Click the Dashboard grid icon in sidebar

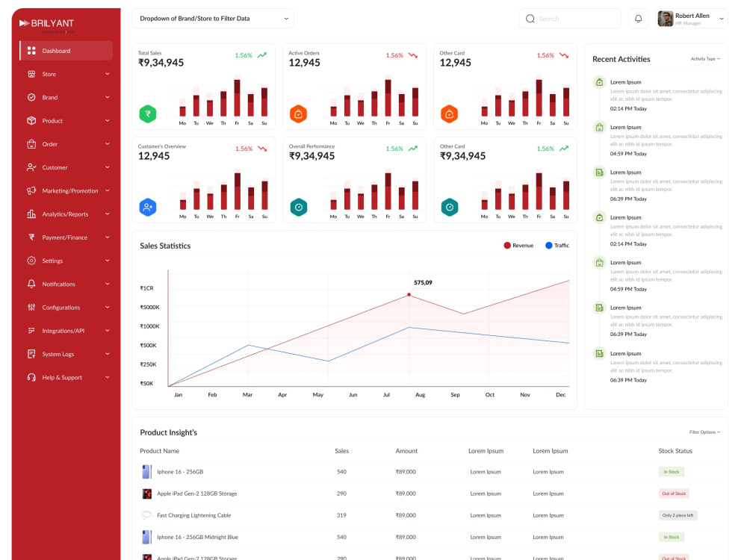31,51
